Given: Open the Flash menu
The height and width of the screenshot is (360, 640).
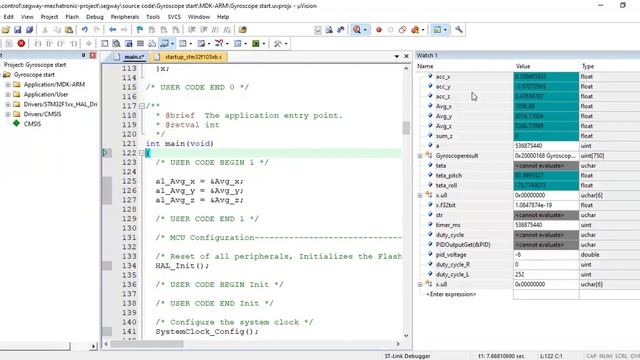Looking at the screenshot, I should pos(72,17).
